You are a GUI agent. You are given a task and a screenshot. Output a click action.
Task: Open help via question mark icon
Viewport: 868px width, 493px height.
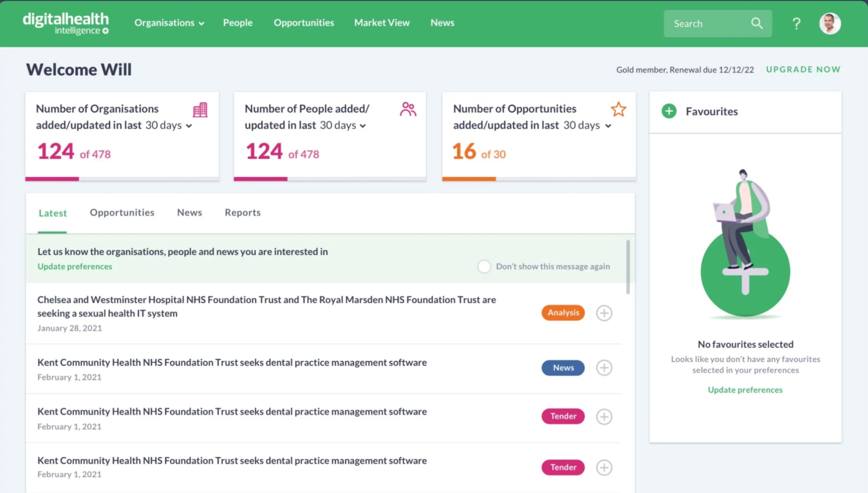pyautogui.click(x=796, y=23)
